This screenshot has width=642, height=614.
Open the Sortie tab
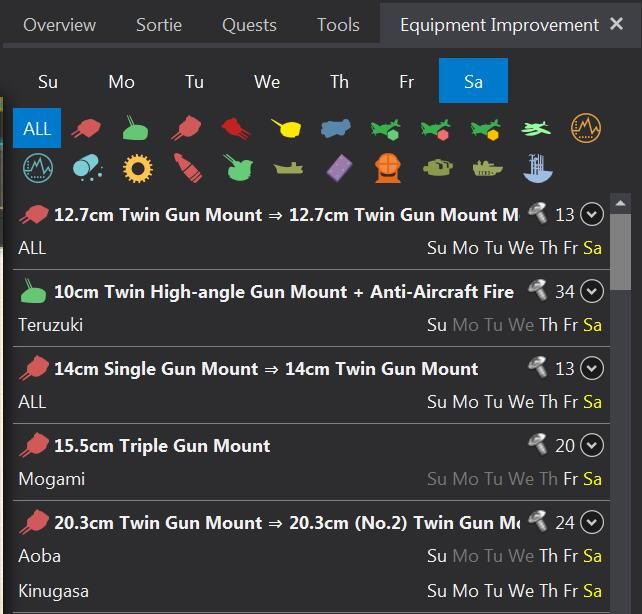(x=159, y=25)
